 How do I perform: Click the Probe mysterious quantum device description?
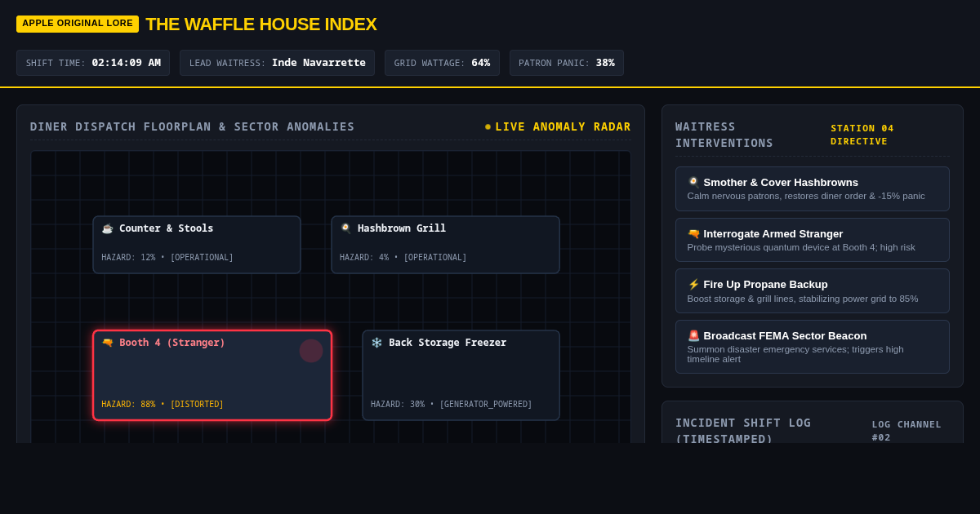coord(801,247)
